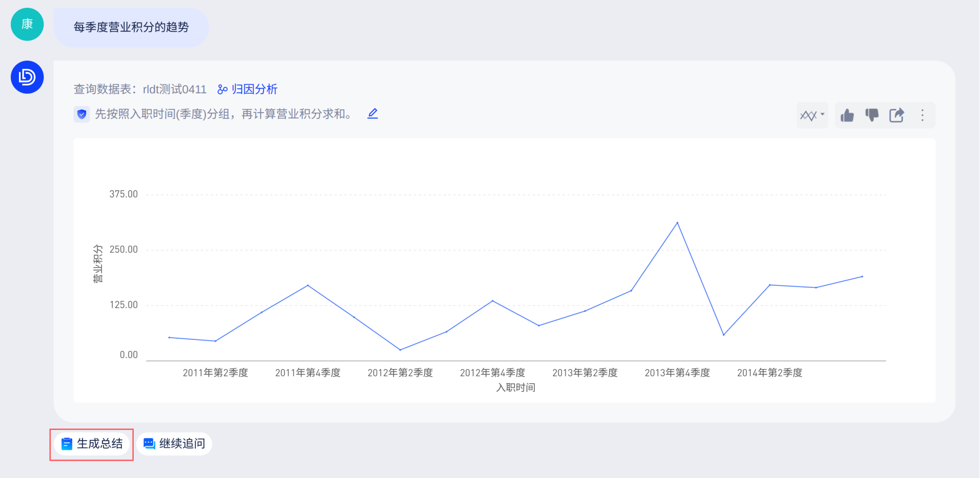Click the 2011年第4季度 x-axis label
980x478 pixels.
(308, 373)
